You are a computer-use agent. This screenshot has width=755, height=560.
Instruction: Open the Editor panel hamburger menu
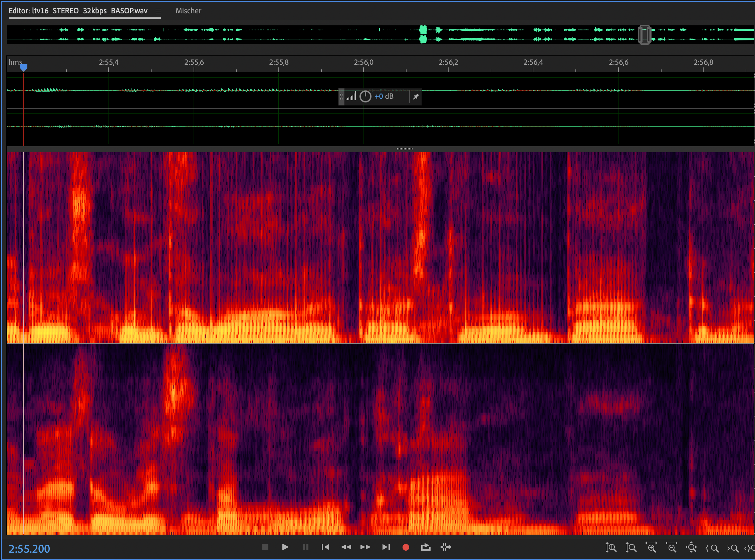(158, 11)
